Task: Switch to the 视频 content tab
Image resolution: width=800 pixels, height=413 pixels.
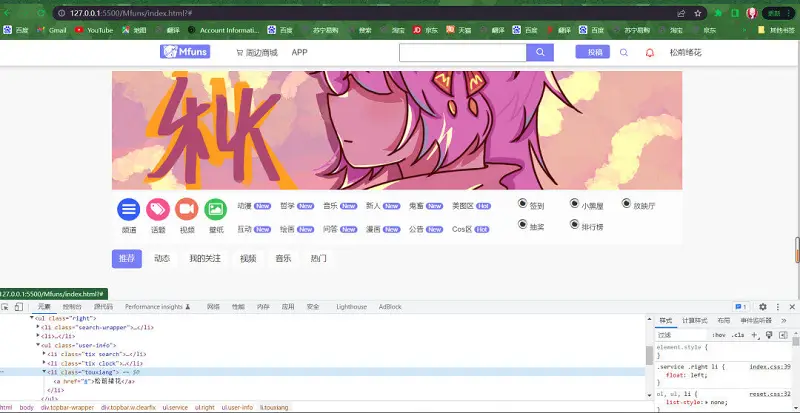Action: (x=248, y=258)
